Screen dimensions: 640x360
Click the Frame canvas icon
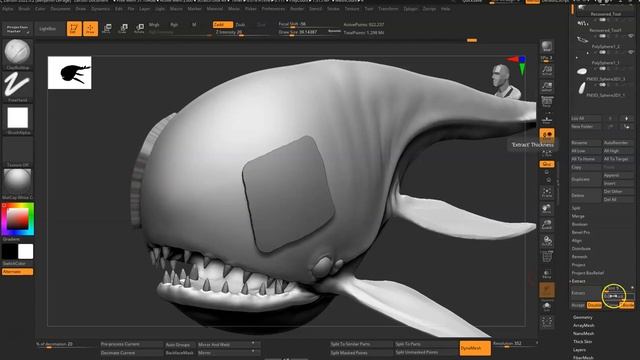tap(547, 193)
